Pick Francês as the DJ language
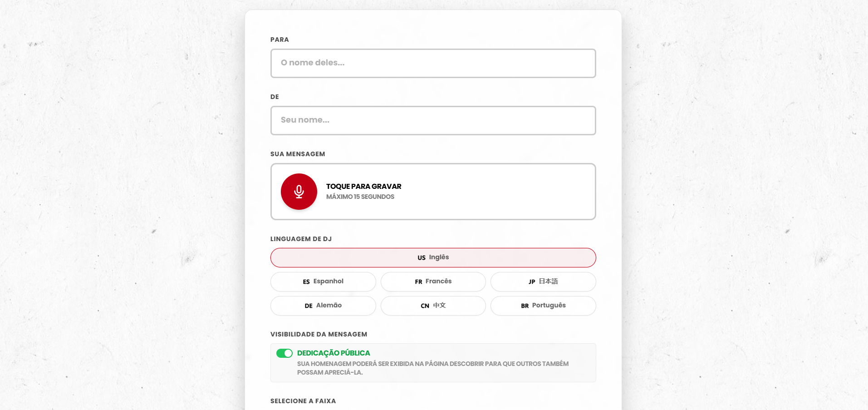The image size is (868, 410). [x=433, y=282]
